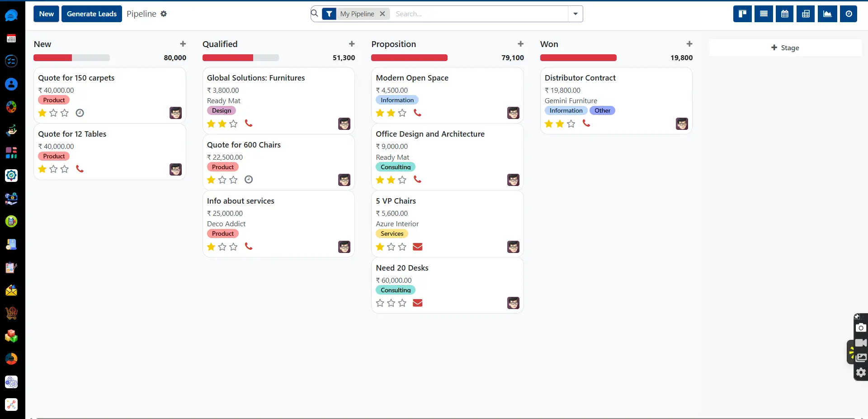Switch to Activity view
The height and width of the screenshot is (419, 868).
[x=848, y=14]
